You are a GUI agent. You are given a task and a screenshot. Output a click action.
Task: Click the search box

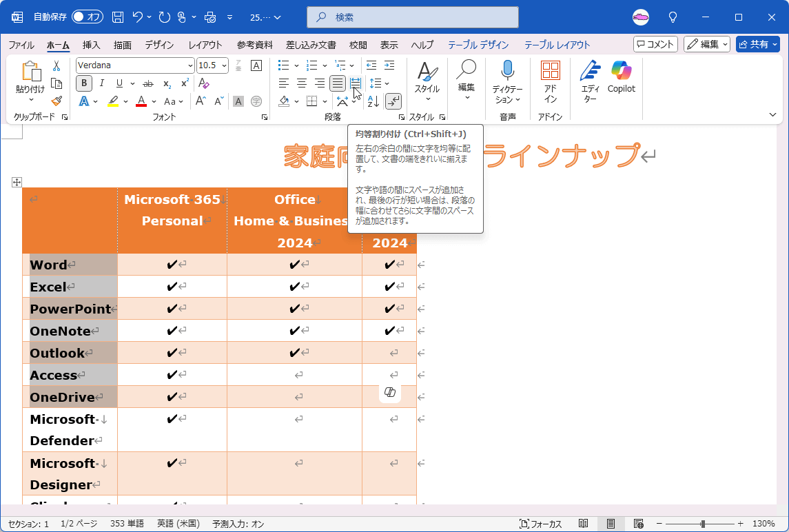[x=413, y=17]
